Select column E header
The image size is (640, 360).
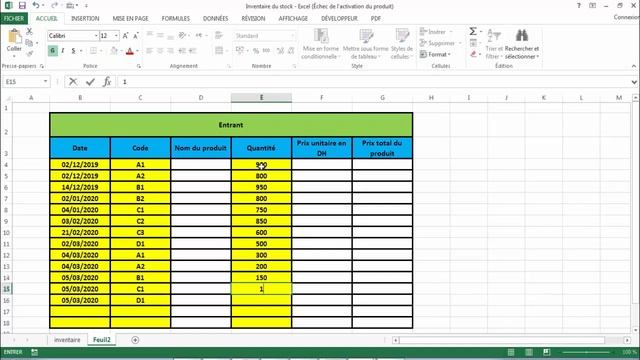(261, 98)
